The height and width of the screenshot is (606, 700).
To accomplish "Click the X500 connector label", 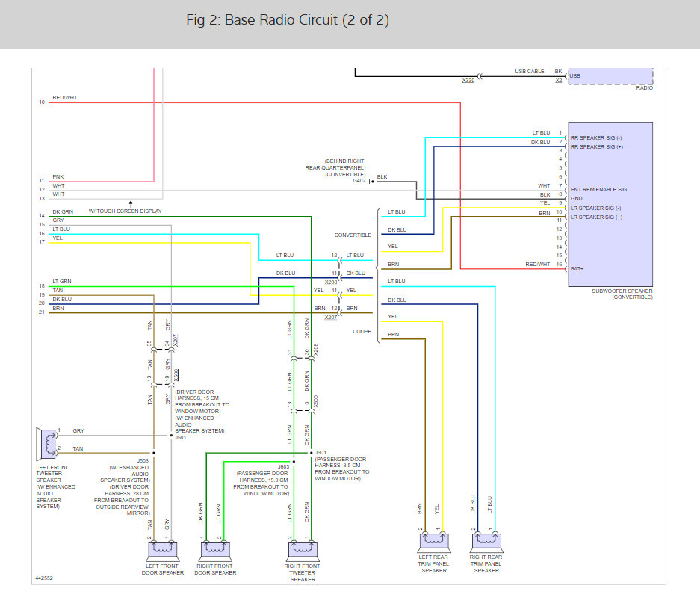I will tap(176, 374).
